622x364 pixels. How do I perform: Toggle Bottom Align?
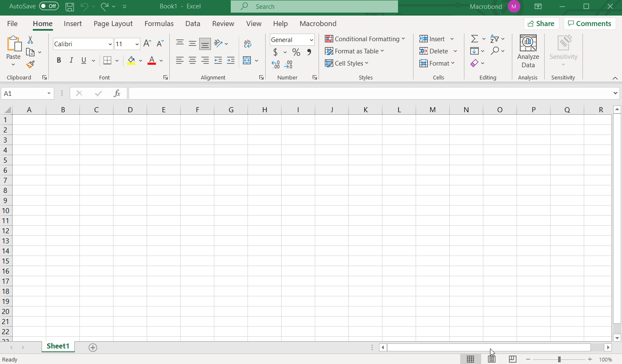click(205, 44)
